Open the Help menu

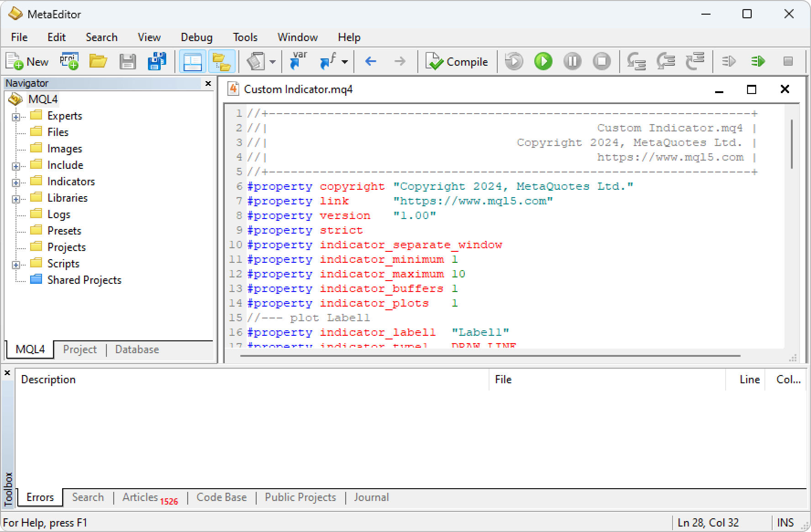tap(349, 37)
